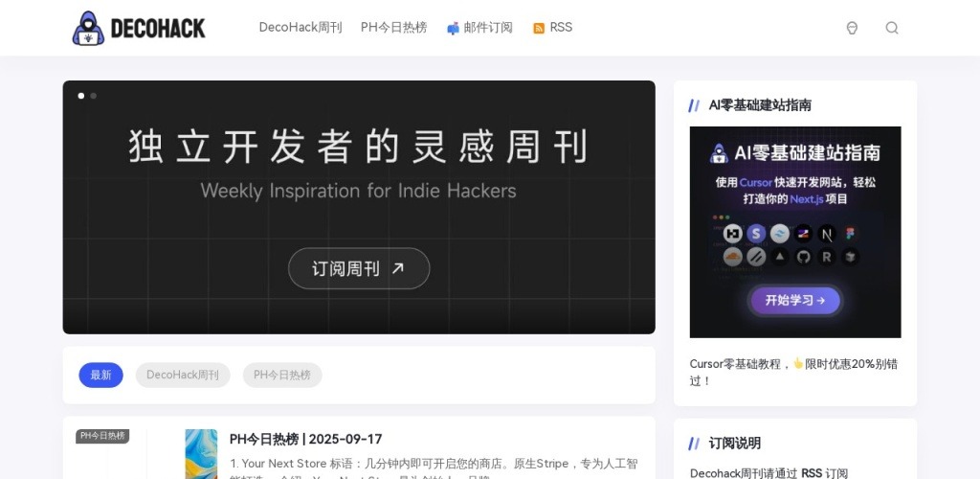980x479 pixels.
Task: Open search via the magnifier icon
Action: (x=892, y=28)
